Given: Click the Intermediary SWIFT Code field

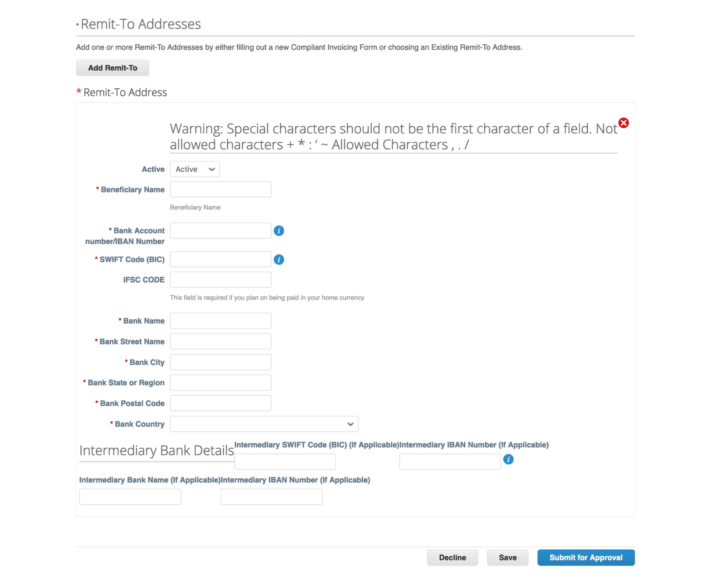Looking at the screenshot, I should click(x=285, y=461).
